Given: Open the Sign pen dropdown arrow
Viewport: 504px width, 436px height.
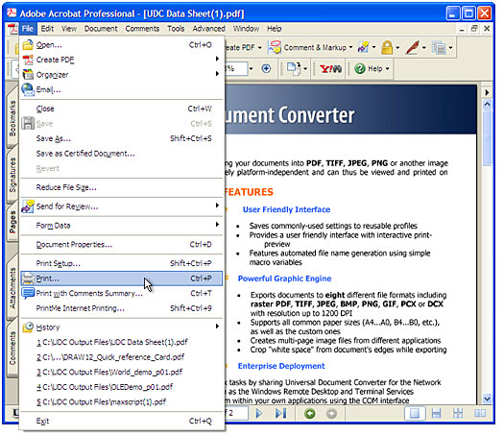Looking at the screenshot, I should (424, 48).
